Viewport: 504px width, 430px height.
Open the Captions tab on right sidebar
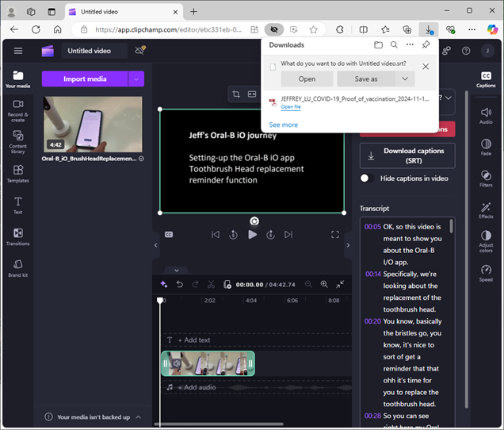[486, 79]
